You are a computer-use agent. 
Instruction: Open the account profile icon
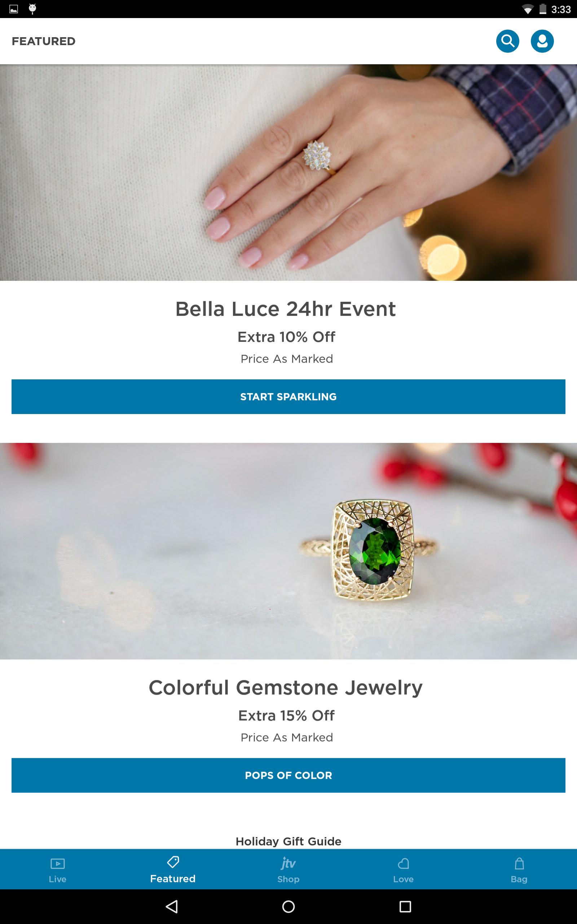pos(542,41)
